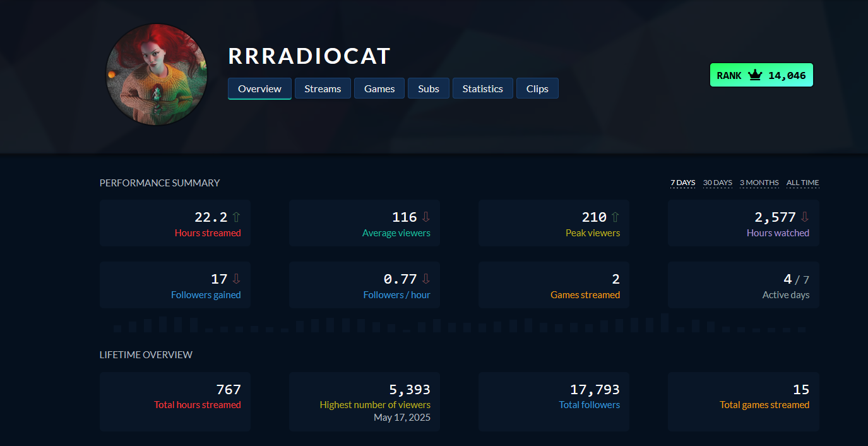Open the Hours streamed card
868x446 pixels.
(175, 223)
